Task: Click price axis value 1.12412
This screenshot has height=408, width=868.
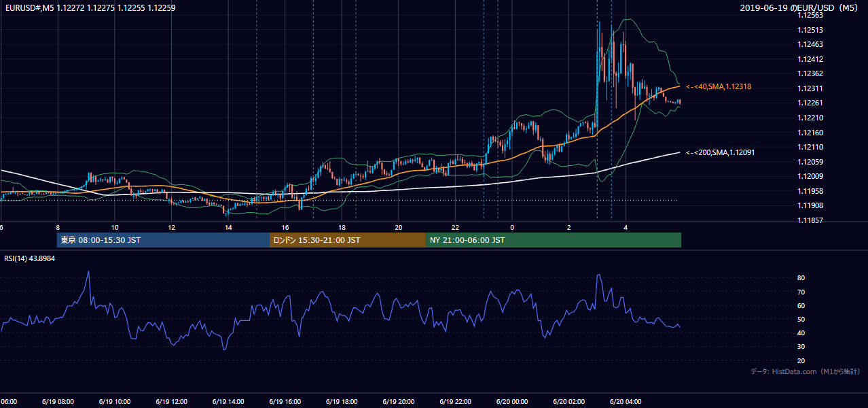Action: (810, 59)
